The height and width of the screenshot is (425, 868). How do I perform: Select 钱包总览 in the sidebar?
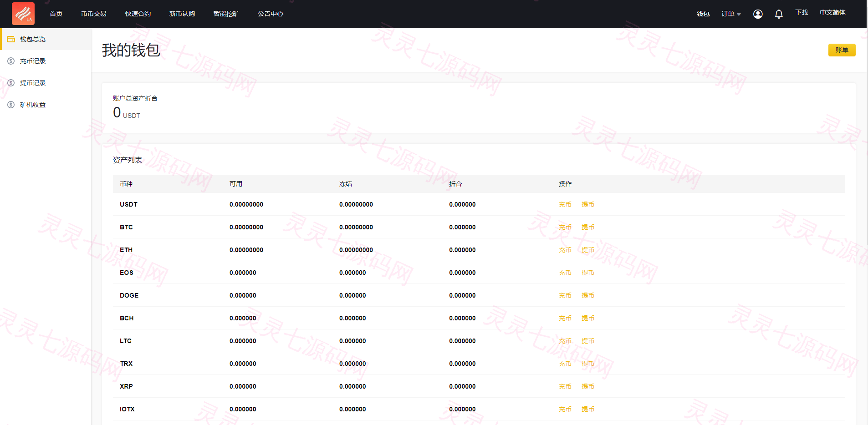coord(33,39)
